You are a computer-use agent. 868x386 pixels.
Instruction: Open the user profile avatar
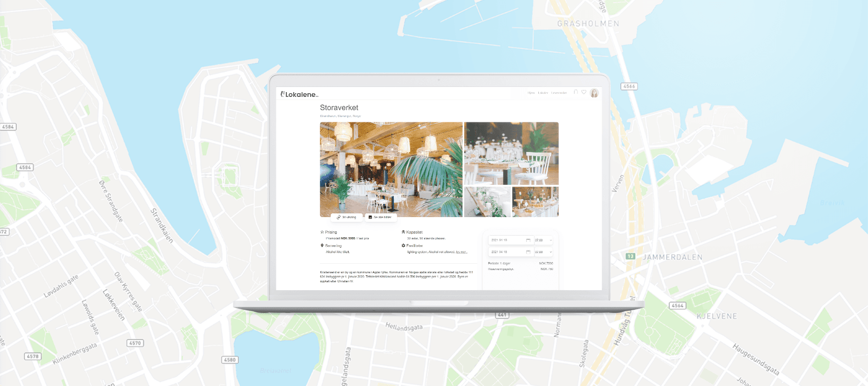(x=594, y=93)
